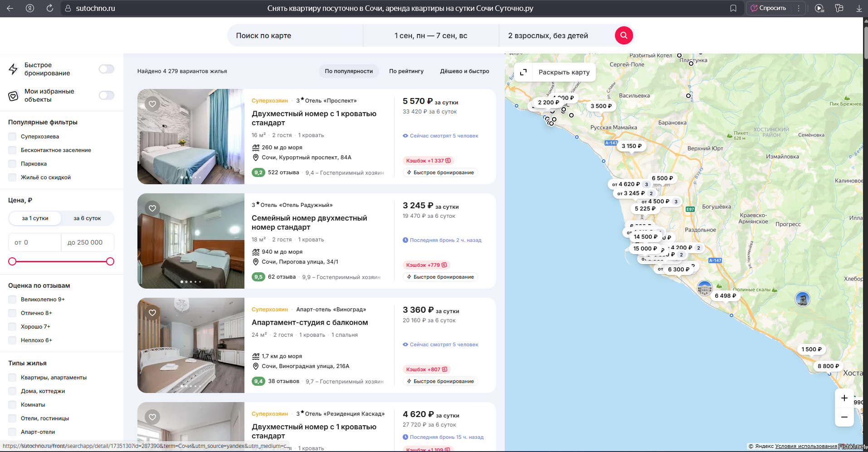Check Жильё со скидкой filter

point(12,177)
